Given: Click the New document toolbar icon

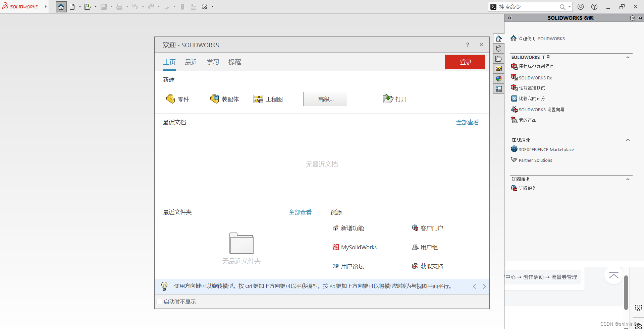Looking at the screenshot, I should 72,7.
